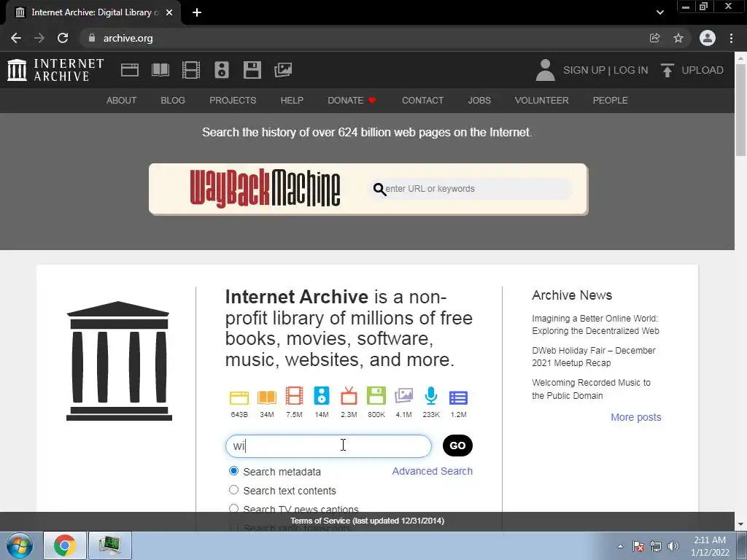Reload the page with browser refresh icon
The image size is (747, 560).
click(x=63, y=38)
